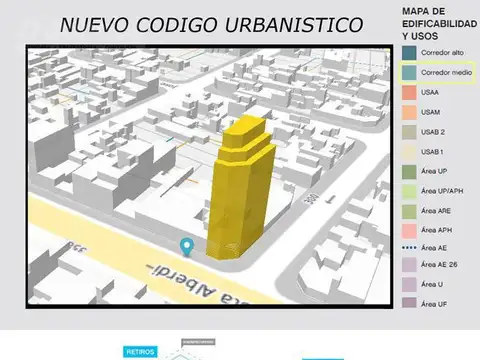
Task: Click the Área UF swatch
Action: point(409,303)
